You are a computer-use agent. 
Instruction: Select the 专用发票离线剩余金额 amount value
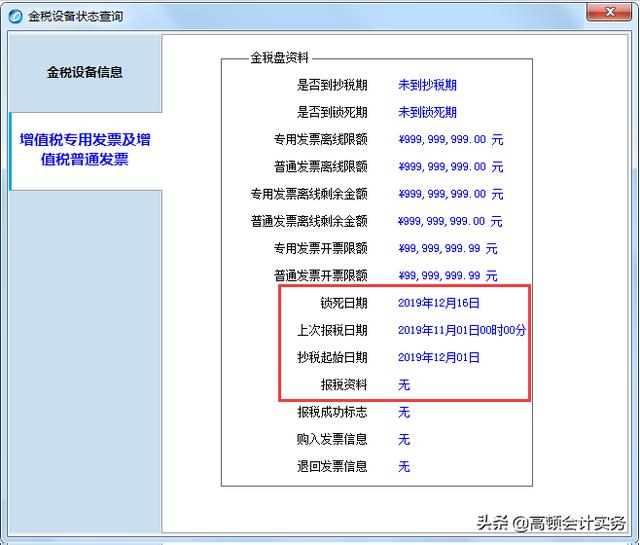[451, 194]
